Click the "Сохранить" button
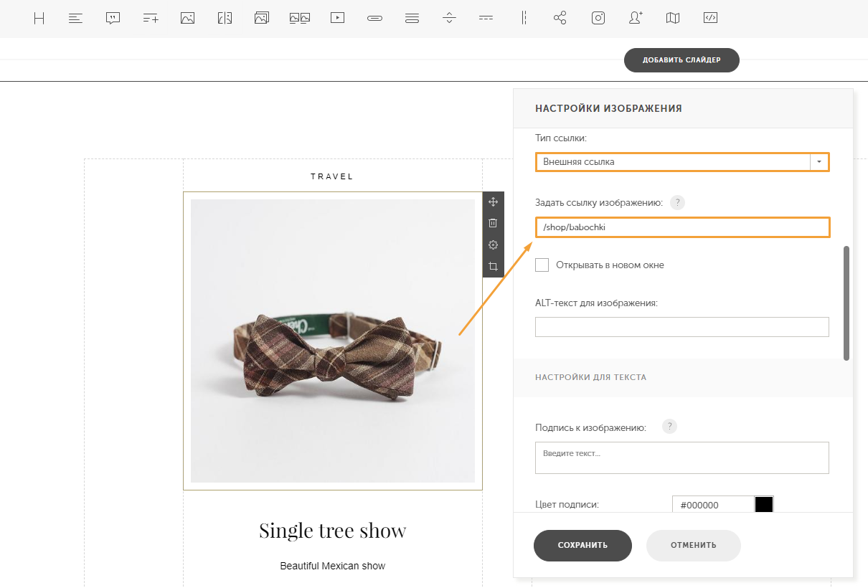 tap(582, 545)
